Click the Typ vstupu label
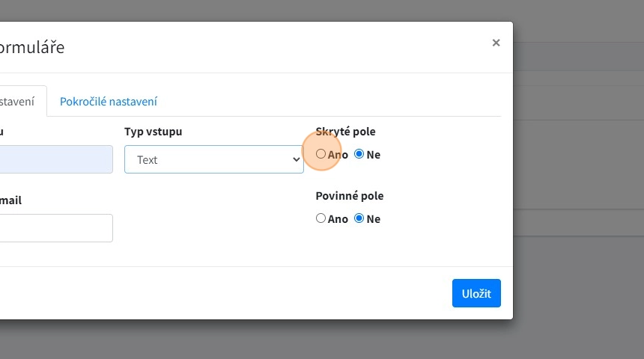Viewport: 644px width, 359px height. 153,132
